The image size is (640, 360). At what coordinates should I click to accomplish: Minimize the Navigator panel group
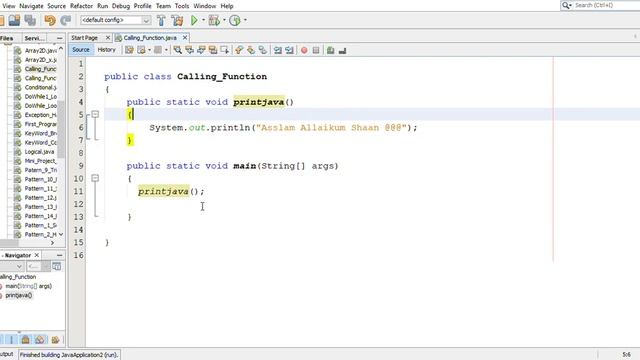(60, 255)
